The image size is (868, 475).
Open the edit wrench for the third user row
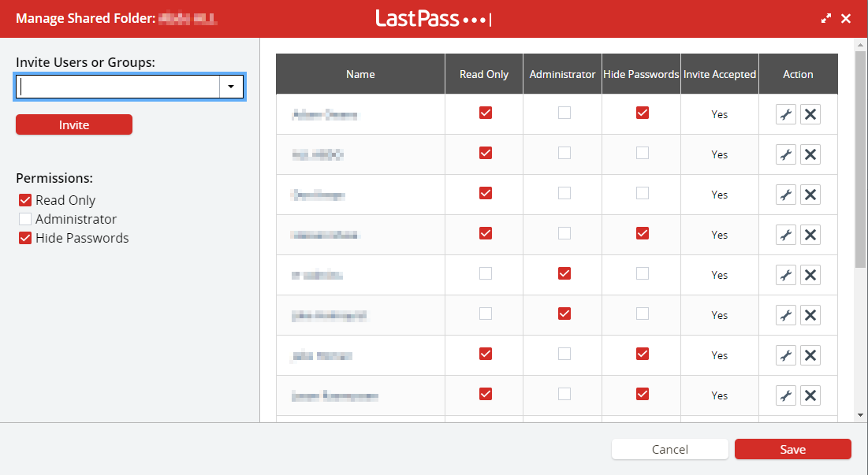point(785,195)
